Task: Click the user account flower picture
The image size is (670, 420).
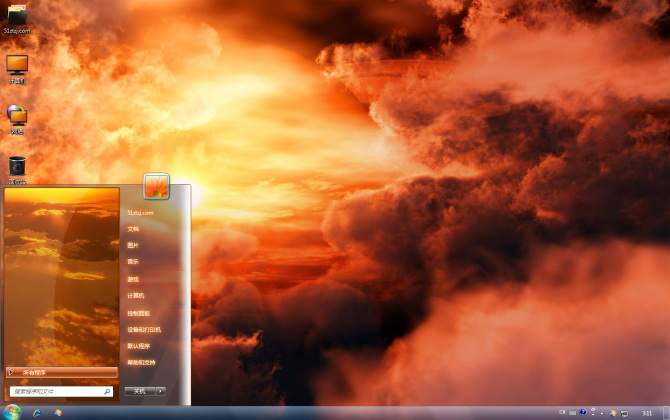Action: pyautogui.click(x=156, y=186)
